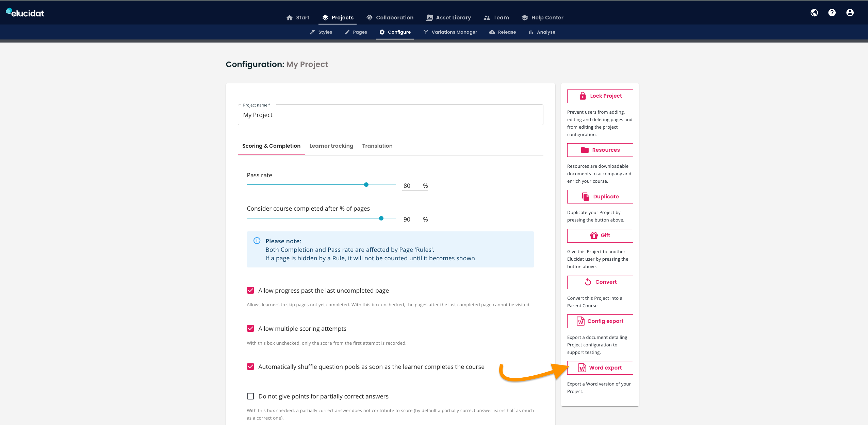
Task: Click the Pass rate 80 percent field
Action: (x=415, y=186)
